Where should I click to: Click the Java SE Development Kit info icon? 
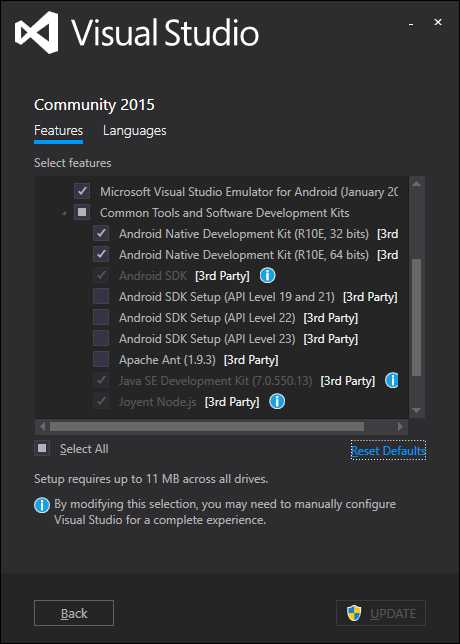[391, 380]
